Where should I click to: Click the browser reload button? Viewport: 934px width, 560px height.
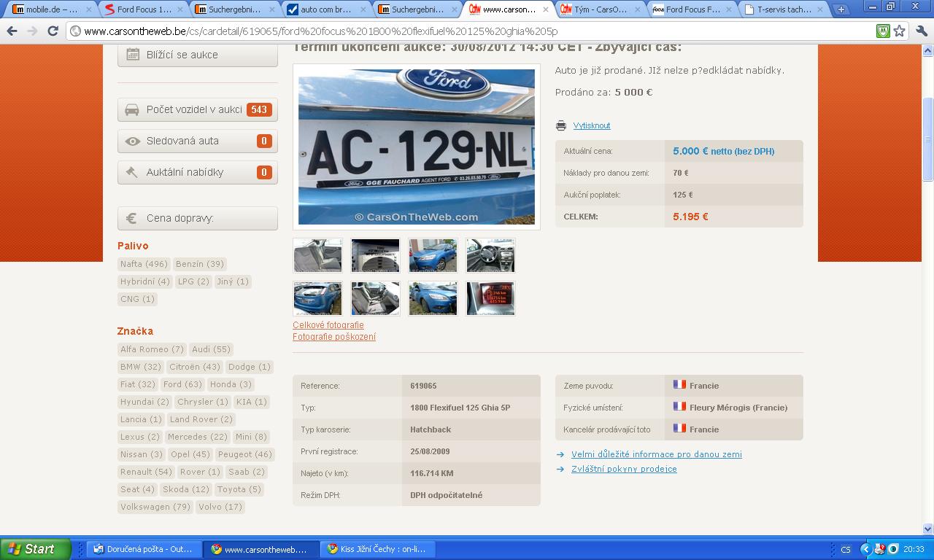coord(53,31)
